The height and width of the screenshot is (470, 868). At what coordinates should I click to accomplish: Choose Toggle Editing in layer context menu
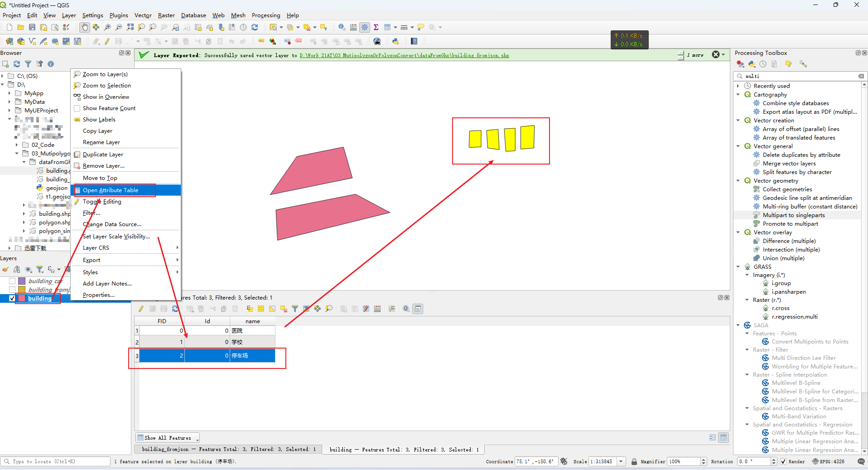click(126, 202)
